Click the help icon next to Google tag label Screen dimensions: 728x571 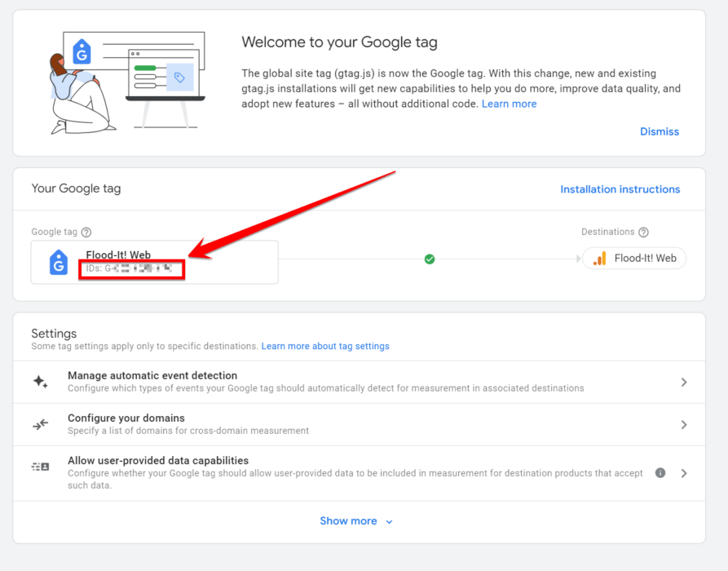(86, 232)
